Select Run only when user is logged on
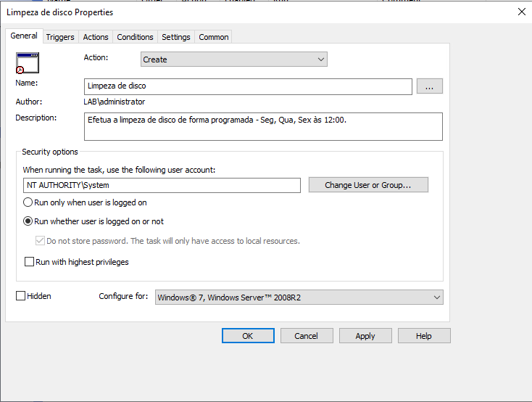The image size is (532, 402). (x=29, y=203)
